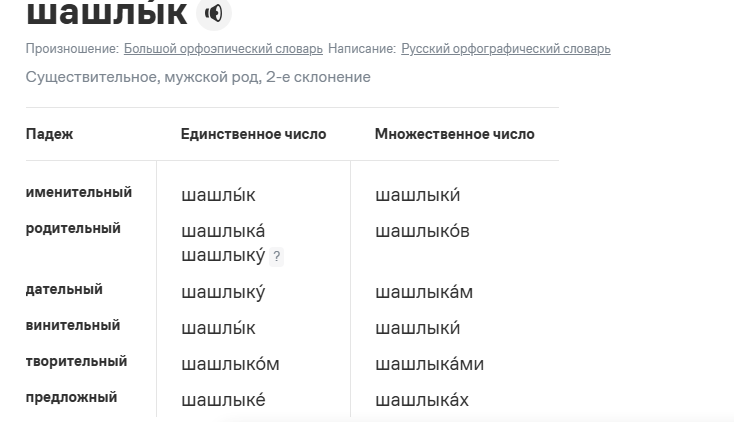734x422 pixels.
Task: Open Большой орфоэпический словарь link
Action: click(223, 48)
